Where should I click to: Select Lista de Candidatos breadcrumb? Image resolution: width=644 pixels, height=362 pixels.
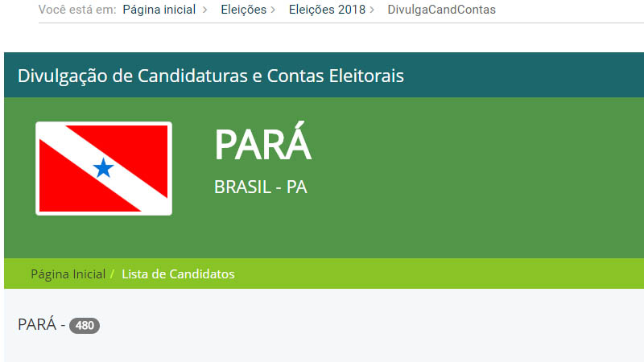coord(178,274)
